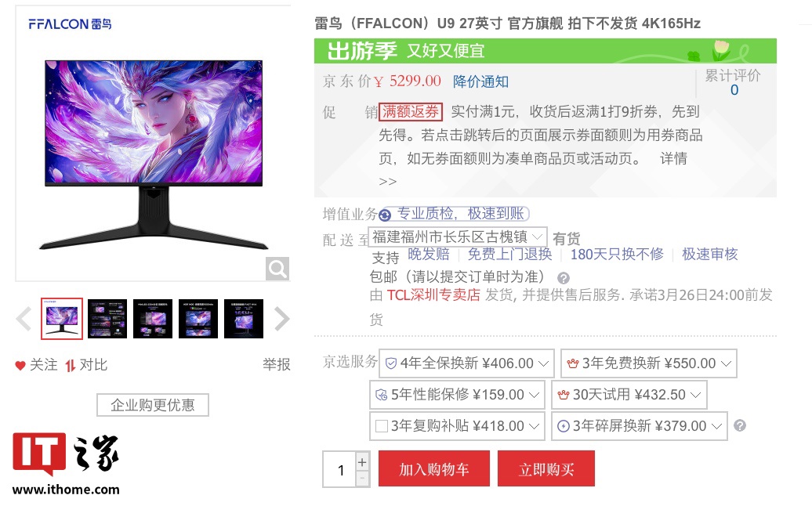Image resolution: width=812 pixels, height=506 pixels.
Task: Click the 加入购物车 button
Action: pyautogui.click(x=434, y=468)
